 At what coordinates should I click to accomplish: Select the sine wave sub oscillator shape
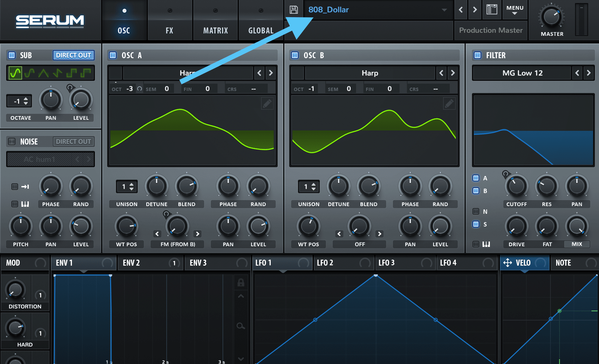[15, 73]
